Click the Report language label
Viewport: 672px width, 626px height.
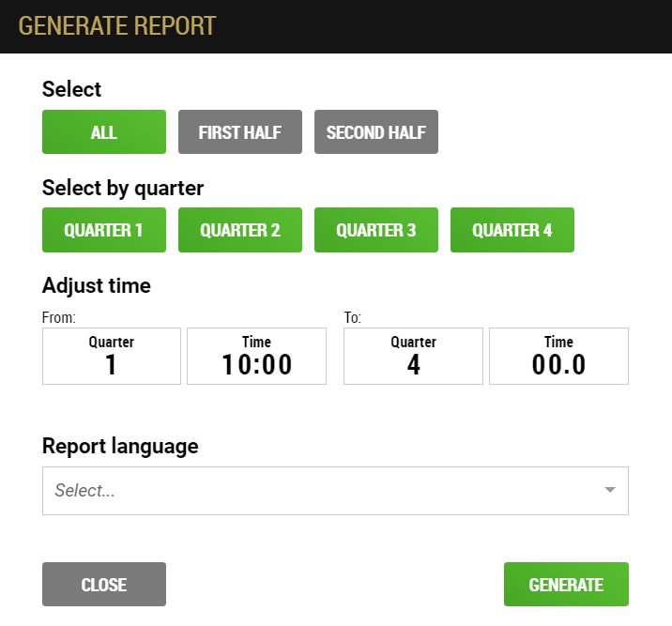point(120,447)
